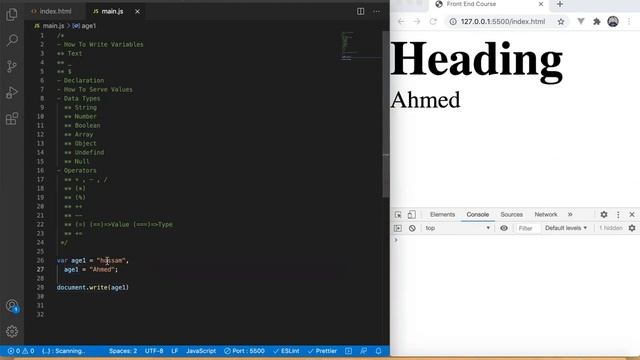Open the Manage gear in VS Code
This screenshot has width=640, height=360.
click(x=12, y=331)
